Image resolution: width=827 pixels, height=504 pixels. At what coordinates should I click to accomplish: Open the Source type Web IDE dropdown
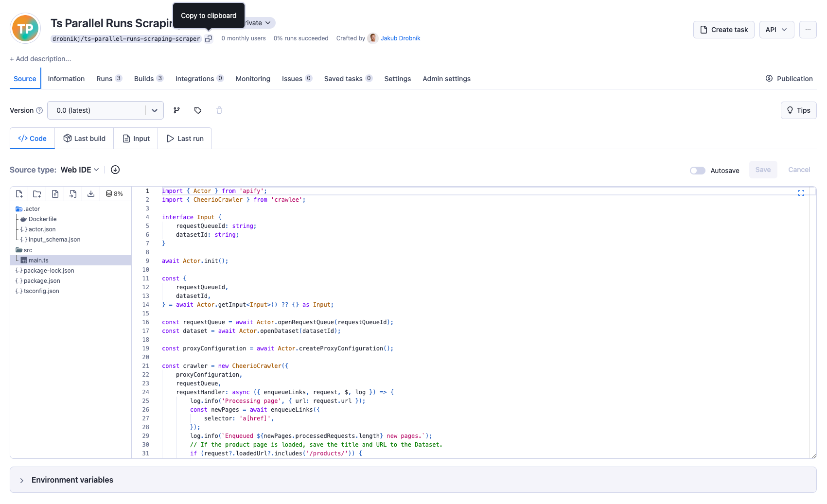point(80,170)
